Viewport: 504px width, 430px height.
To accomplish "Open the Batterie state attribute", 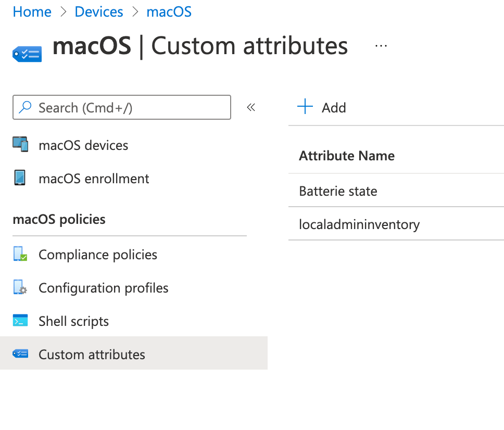I will coord(337,191).
